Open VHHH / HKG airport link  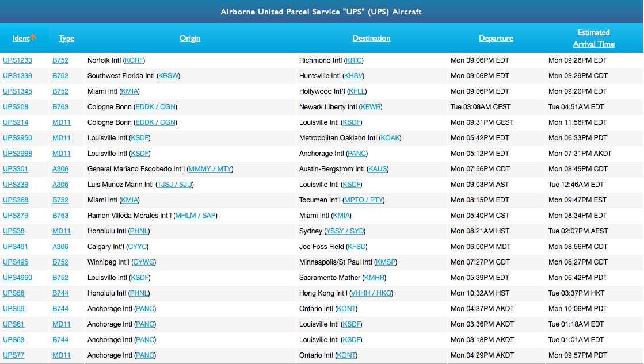[371, 293]
